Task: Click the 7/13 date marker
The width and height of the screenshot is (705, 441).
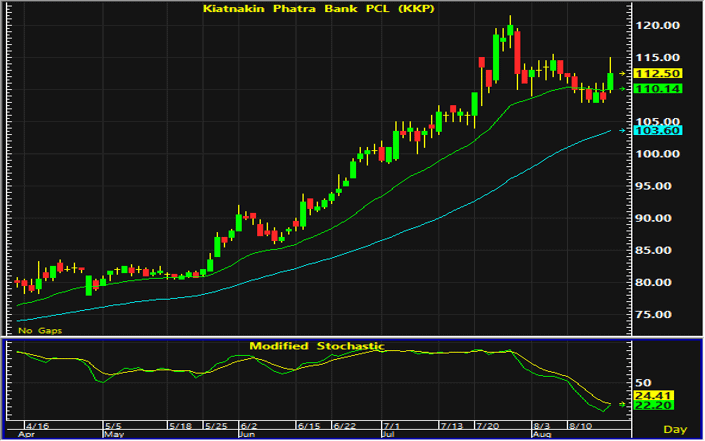Action: [452, 426]
